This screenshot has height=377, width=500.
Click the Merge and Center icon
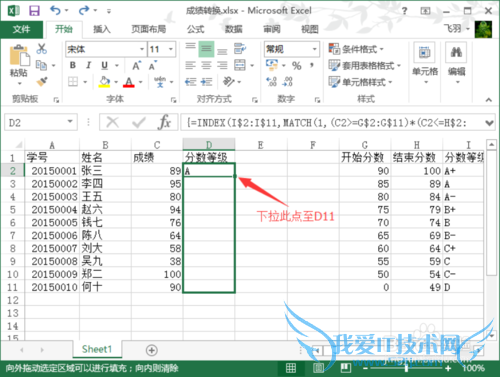(x=240, y=65)
